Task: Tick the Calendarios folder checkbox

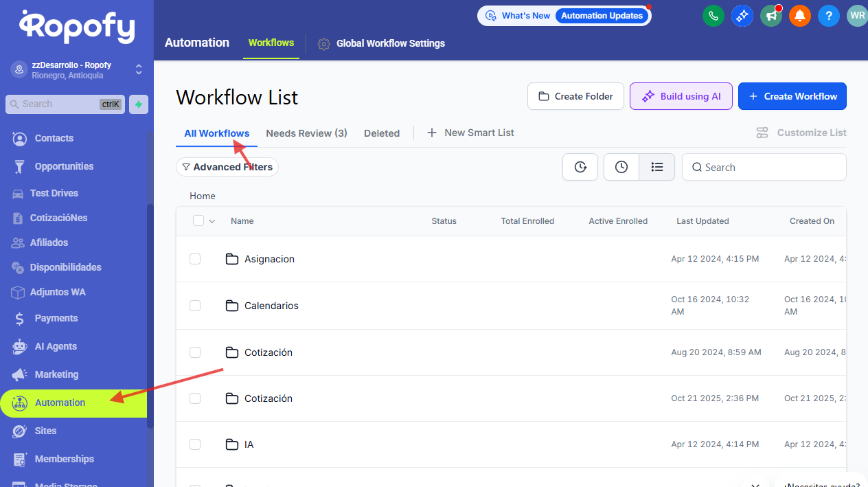Action: pos(195,306)
